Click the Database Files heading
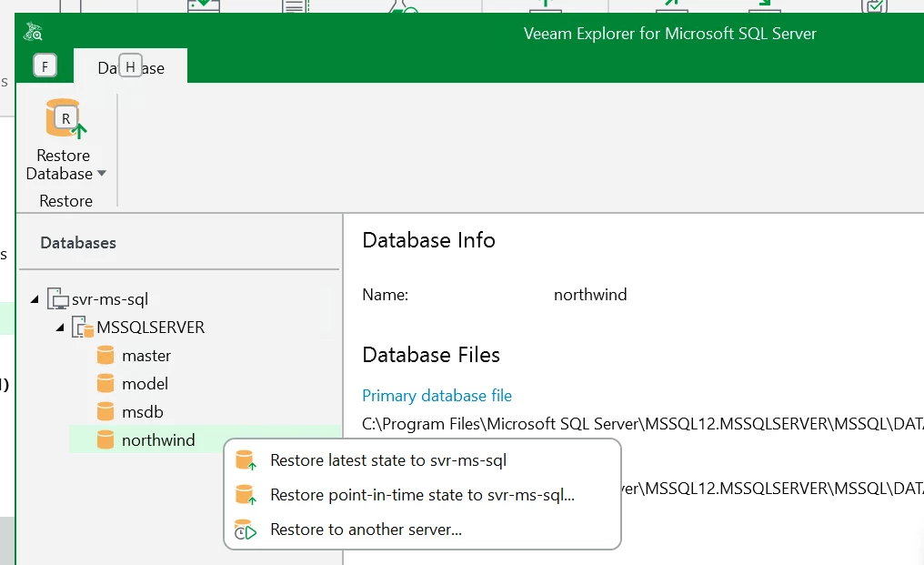Image resolution: width=924 pixels, height=565 pixels. [431, 355]
